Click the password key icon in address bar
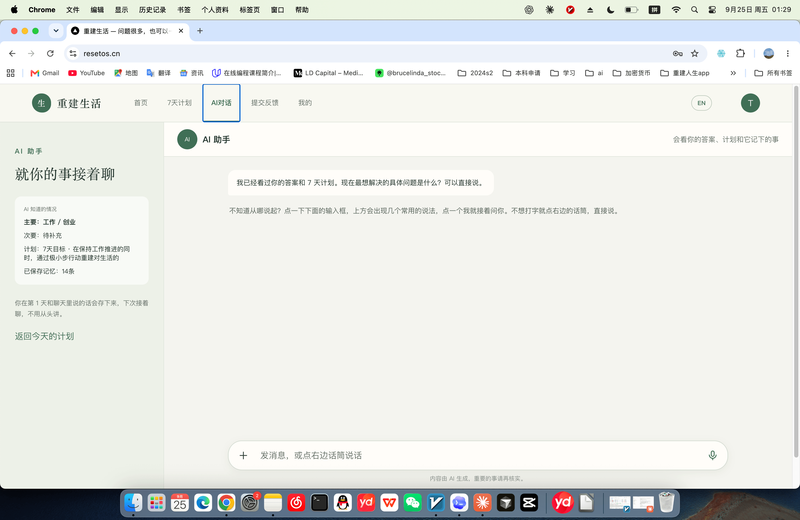 tap(678, 53)
